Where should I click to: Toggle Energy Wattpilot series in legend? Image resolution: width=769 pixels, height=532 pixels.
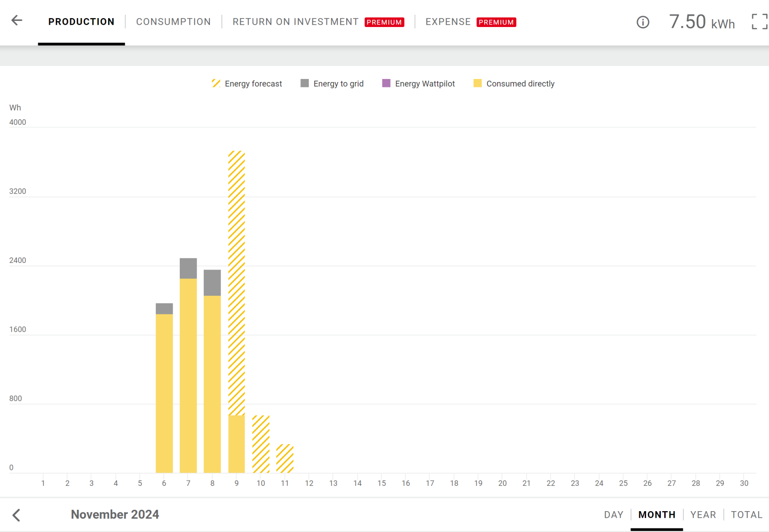418,84
